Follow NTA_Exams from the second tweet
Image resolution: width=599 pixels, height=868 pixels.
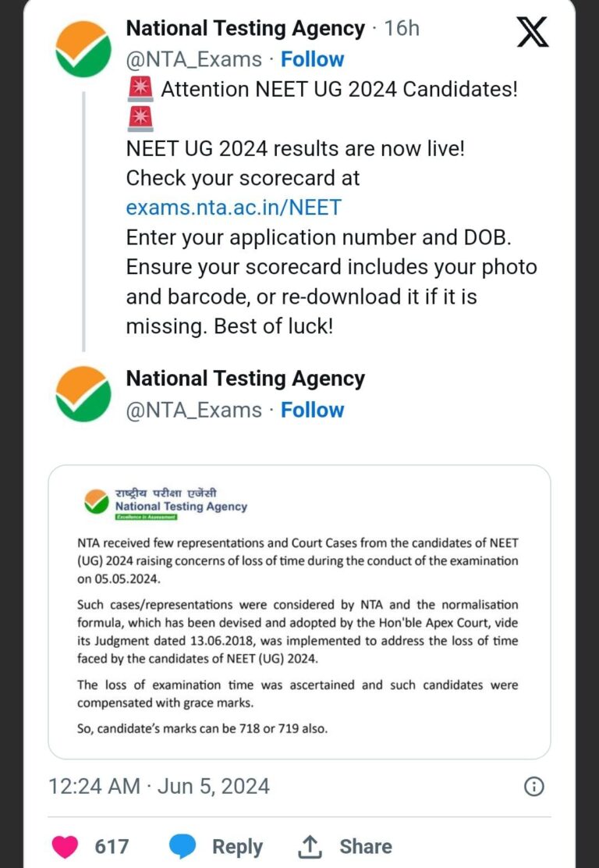point(312,410)
